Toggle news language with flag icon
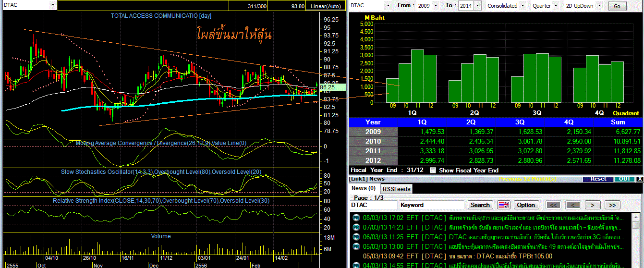The height and width of the screenshot is (268, 644). (x=503, y=205)
